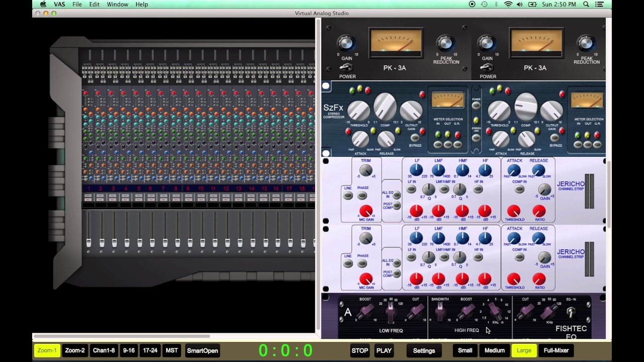Open the Window menu
644x362 pixels.
(117, 5)
